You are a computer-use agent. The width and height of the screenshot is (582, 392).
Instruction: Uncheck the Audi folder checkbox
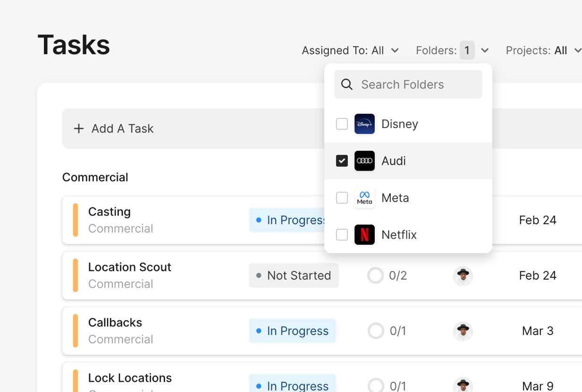click(x=342, y=161)
